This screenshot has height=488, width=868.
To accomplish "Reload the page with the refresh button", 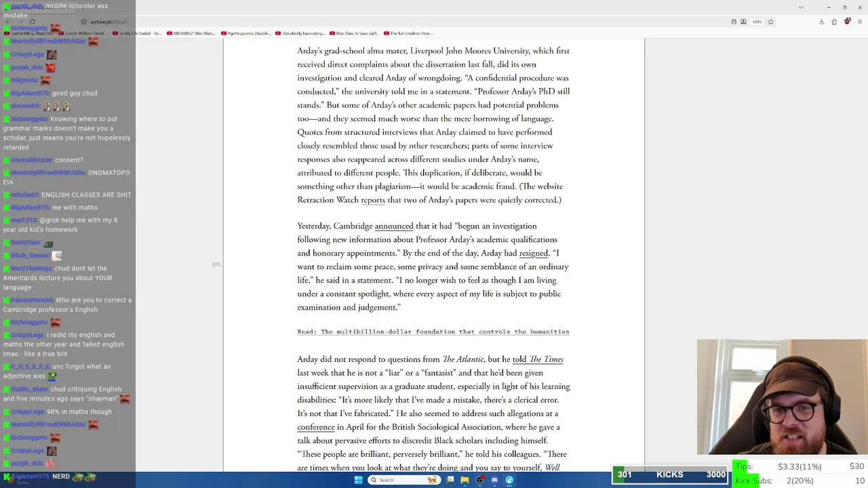I will pyautogui.click(x=32, y=22).
